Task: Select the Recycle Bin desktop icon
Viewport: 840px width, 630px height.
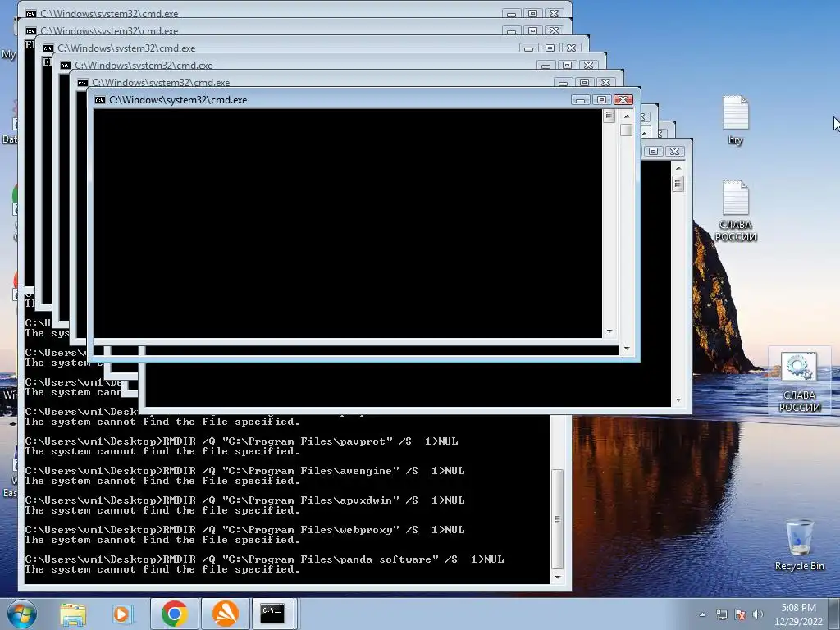Action: pos(799,545)
